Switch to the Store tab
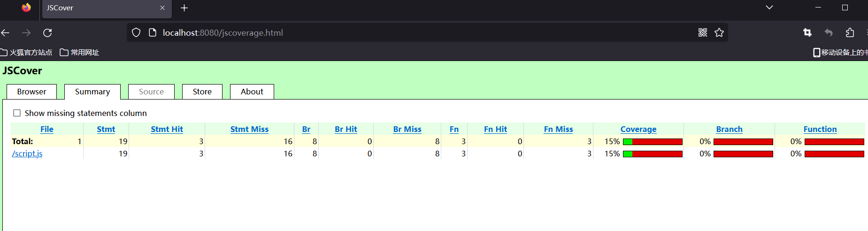This screenshot has width=868, height=231. [202, 92]
